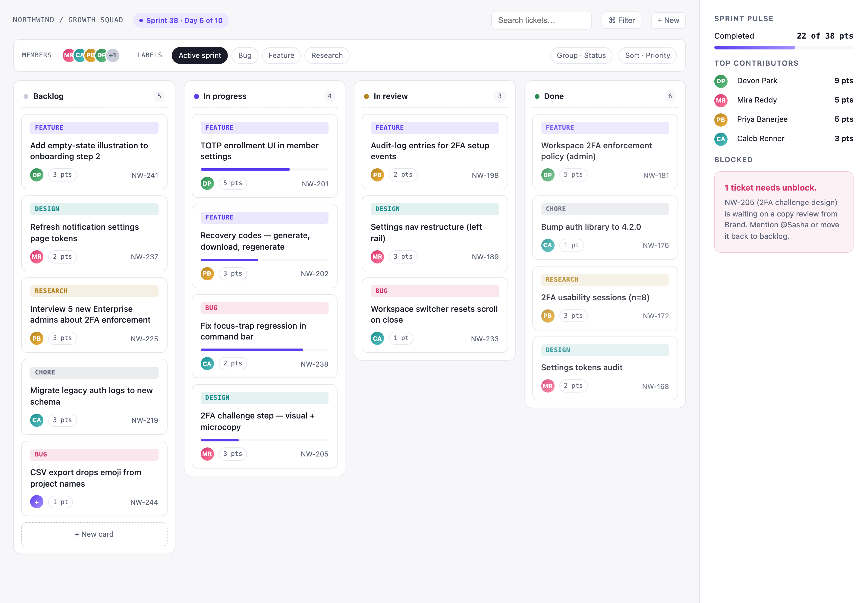Focus the Search tickets field

[x=541, y=21]
